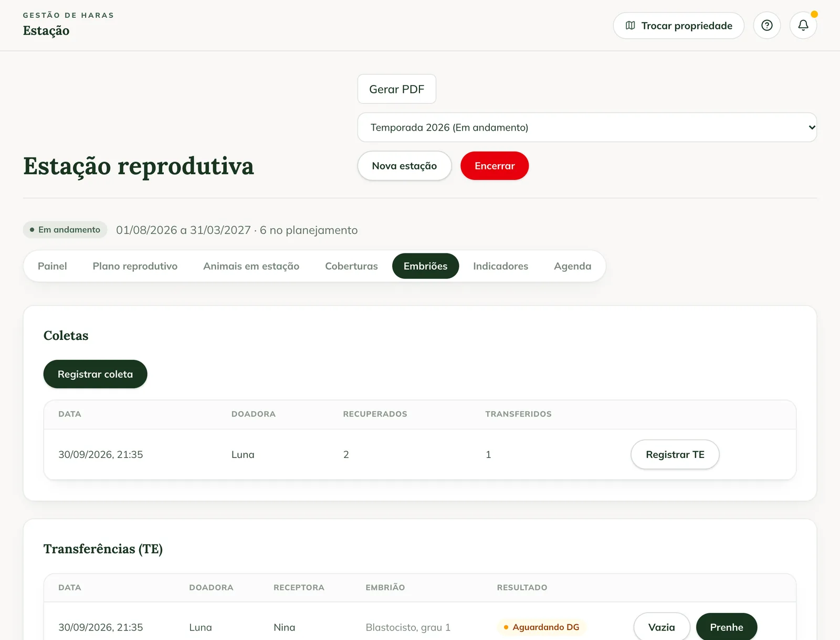Click Registrar coleta button
The image size is (840, 640).
(95, 374)
